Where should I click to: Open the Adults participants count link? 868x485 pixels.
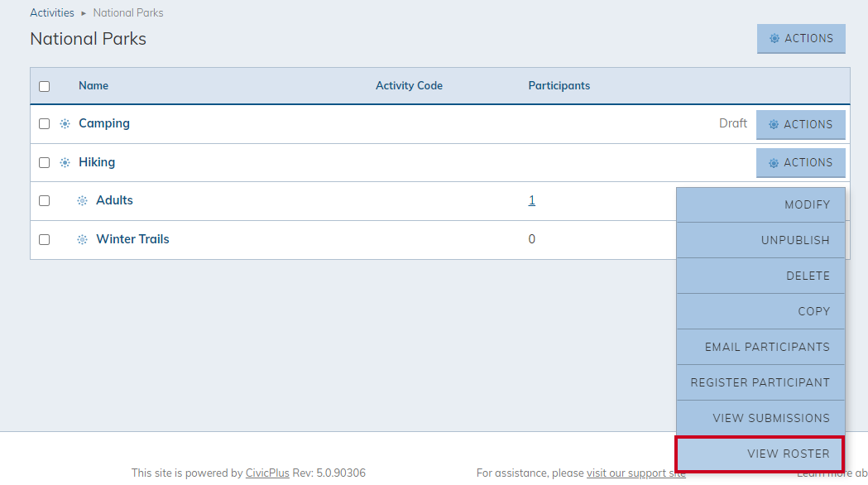[531, 200]
